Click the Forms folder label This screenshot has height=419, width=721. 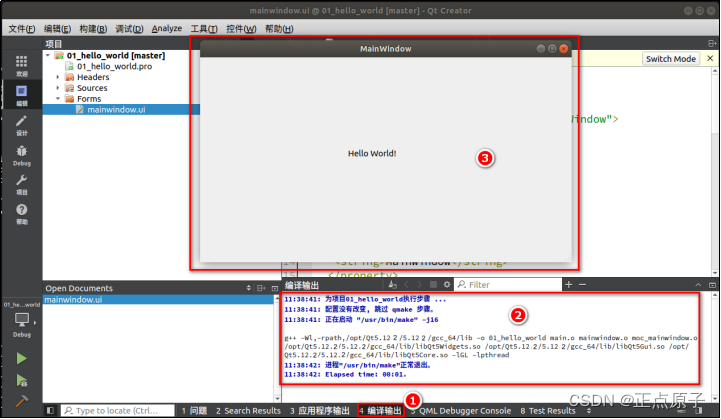(x=89, y=99)
